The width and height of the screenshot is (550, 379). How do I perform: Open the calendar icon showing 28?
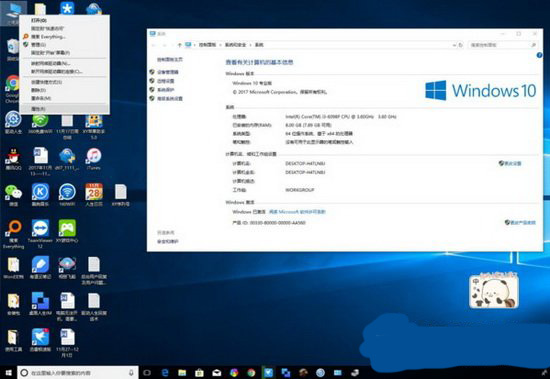[x=94, y=195]
